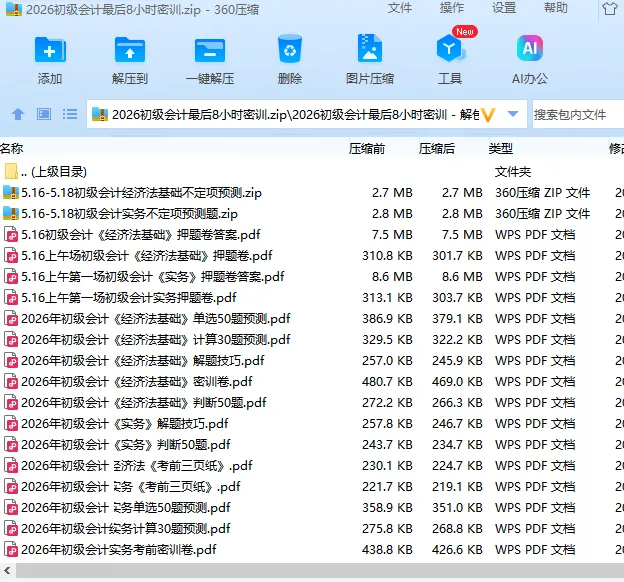624x582 pixels.
Task: Select 5.16上午第一场初级会计《实务》押题卷答案.pdf
Action: (312, 276)
